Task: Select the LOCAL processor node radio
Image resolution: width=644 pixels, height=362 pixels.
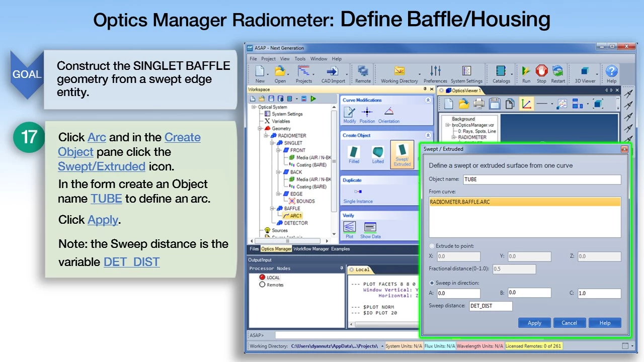Action: coord(262,277)
